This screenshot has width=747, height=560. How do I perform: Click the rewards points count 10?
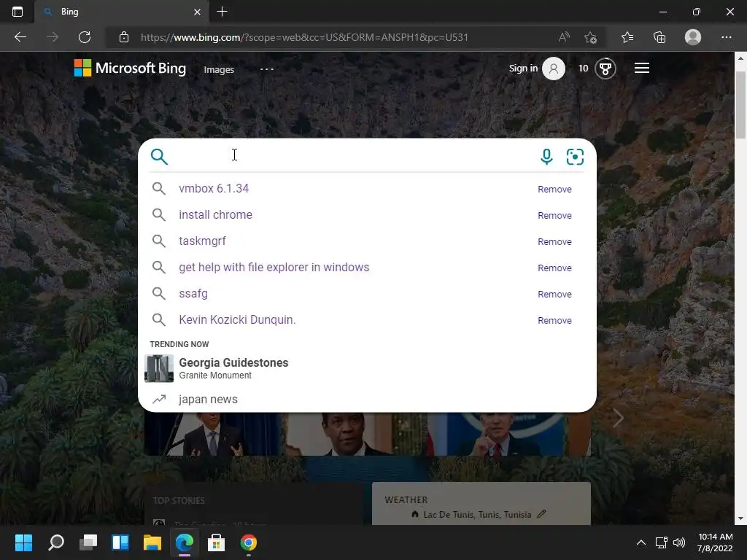583,68
